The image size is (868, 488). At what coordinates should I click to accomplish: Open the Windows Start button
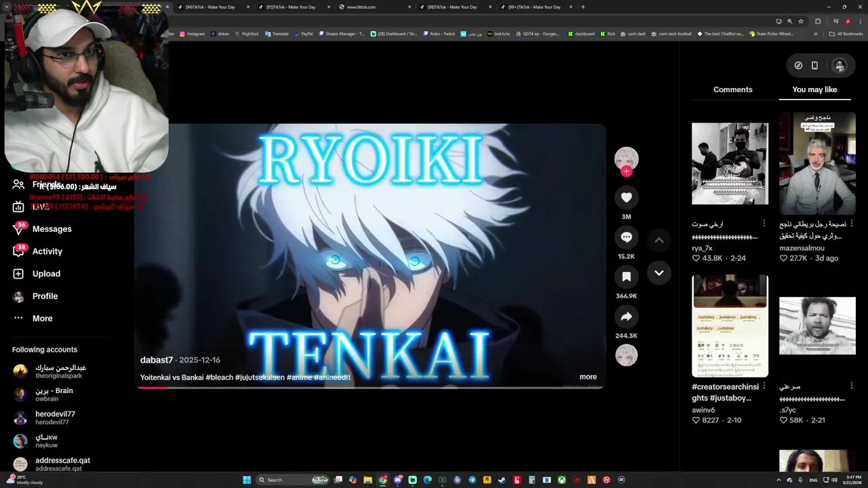click(x=247, y=480)
